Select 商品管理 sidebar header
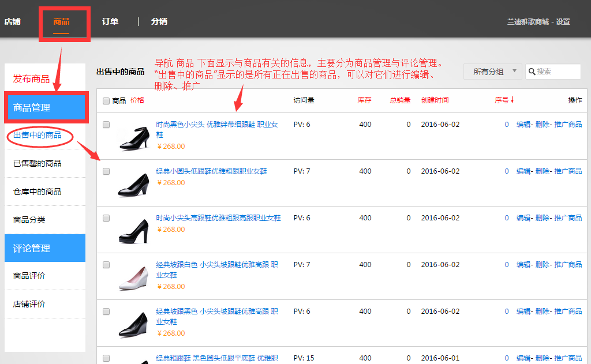 click(46, 107)
